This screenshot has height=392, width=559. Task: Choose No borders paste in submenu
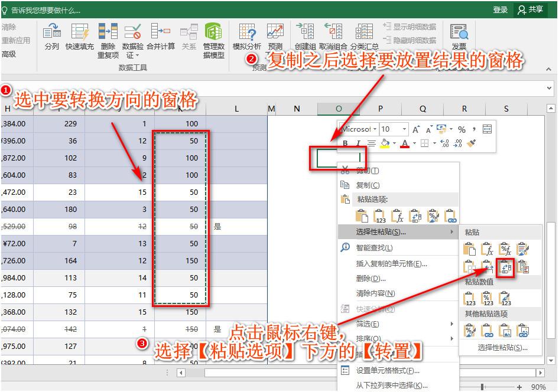(x=469, y=267)
